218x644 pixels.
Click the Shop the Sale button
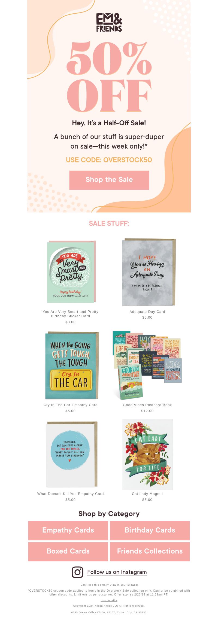pos(109,180)
